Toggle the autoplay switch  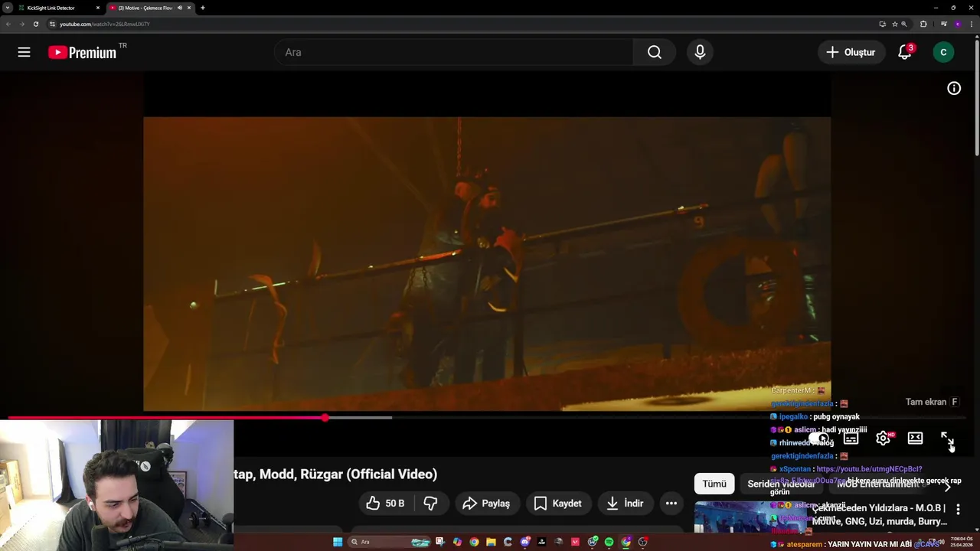[818, 439]
